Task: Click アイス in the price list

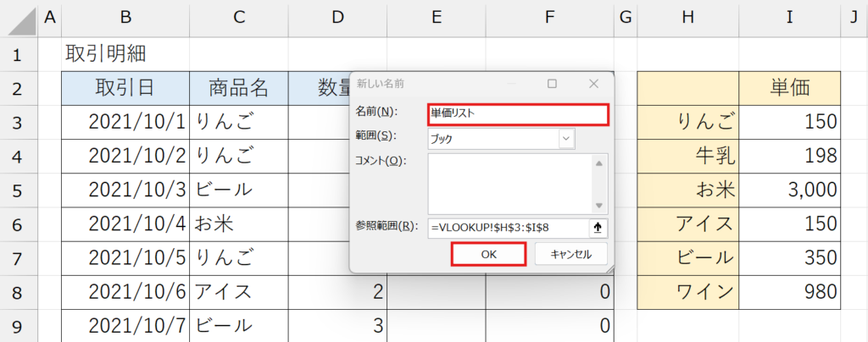Action: tap(688, 224)
